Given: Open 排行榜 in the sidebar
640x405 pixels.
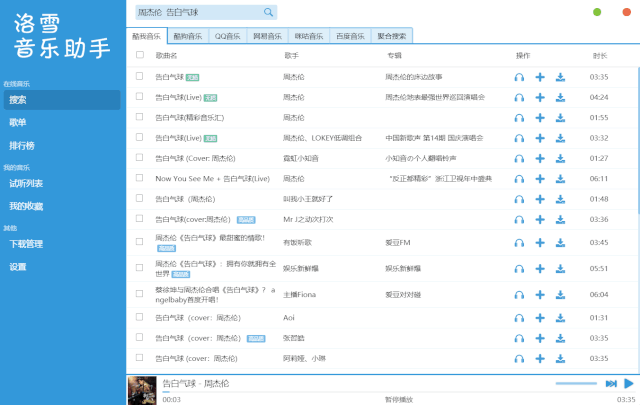Looking at the screenshot, I should [x=22, y=145].
